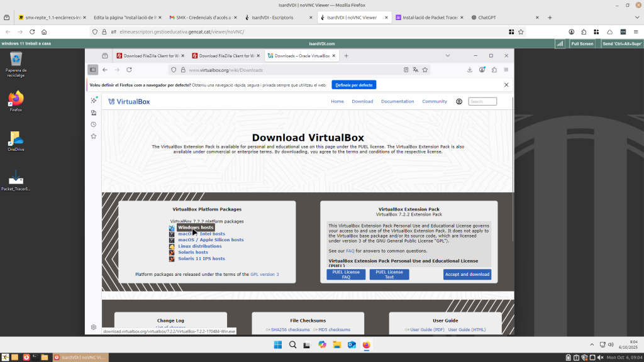Screen dimensions: 644x362
Task: Reload the VirtualBox downloads page
Action: point(129,70)
